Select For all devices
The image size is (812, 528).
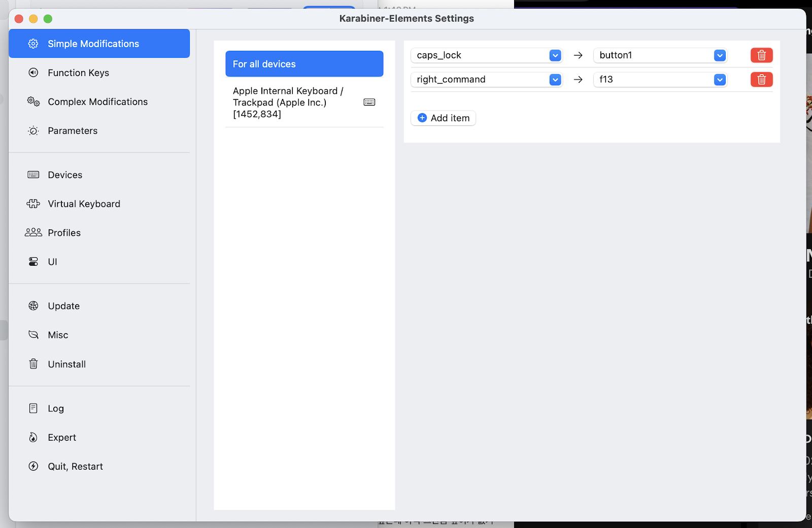304,64
